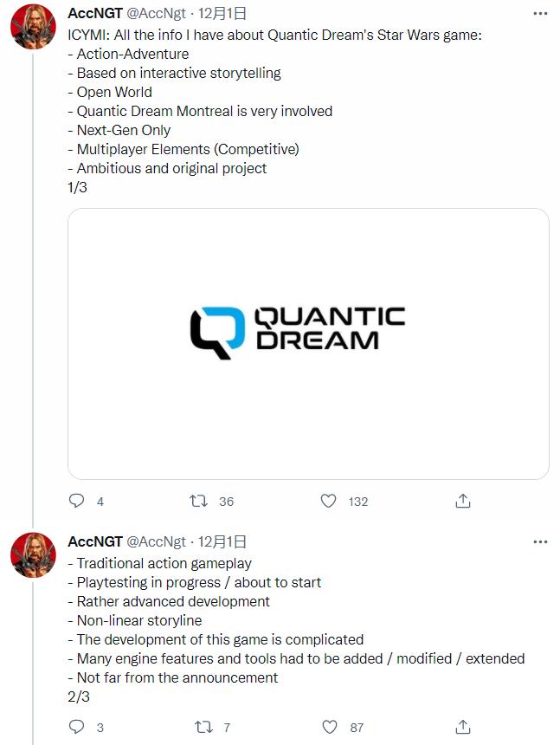Open AccNGT display name on first tweet
This screenshot has height=745, width=560.
(95, 14)
